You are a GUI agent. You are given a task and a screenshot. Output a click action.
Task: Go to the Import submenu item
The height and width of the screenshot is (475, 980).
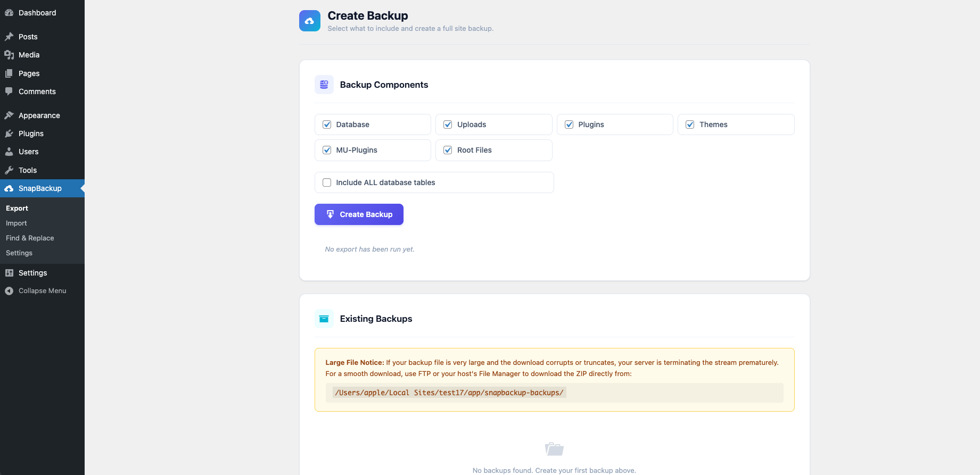point(17,223)
